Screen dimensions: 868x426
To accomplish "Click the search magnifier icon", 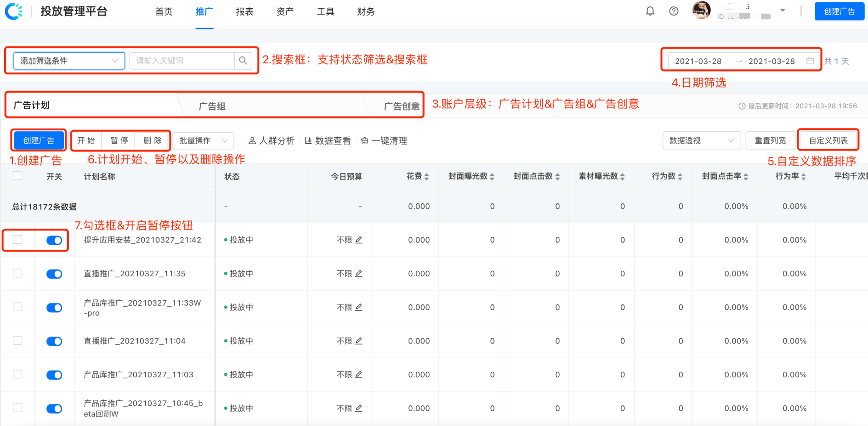I will pos(243,60).
